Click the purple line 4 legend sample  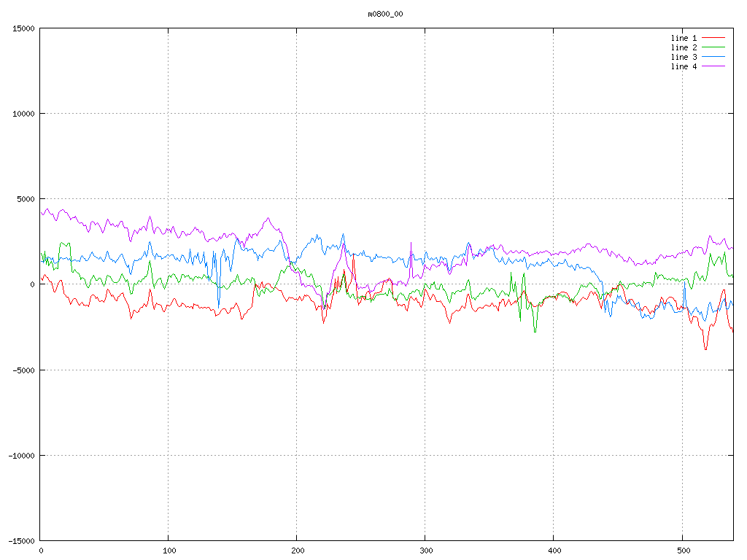[713, 66]
